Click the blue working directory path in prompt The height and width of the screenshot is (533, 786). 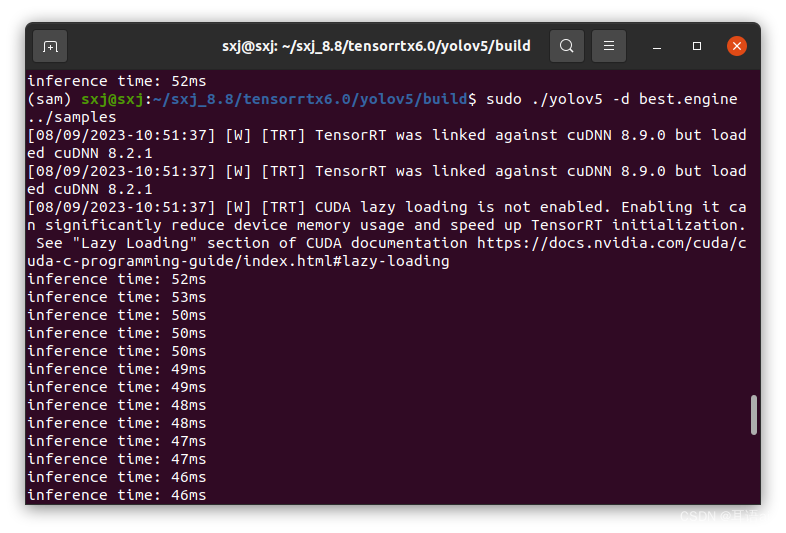pyautogui.click(x=310, y=99)
